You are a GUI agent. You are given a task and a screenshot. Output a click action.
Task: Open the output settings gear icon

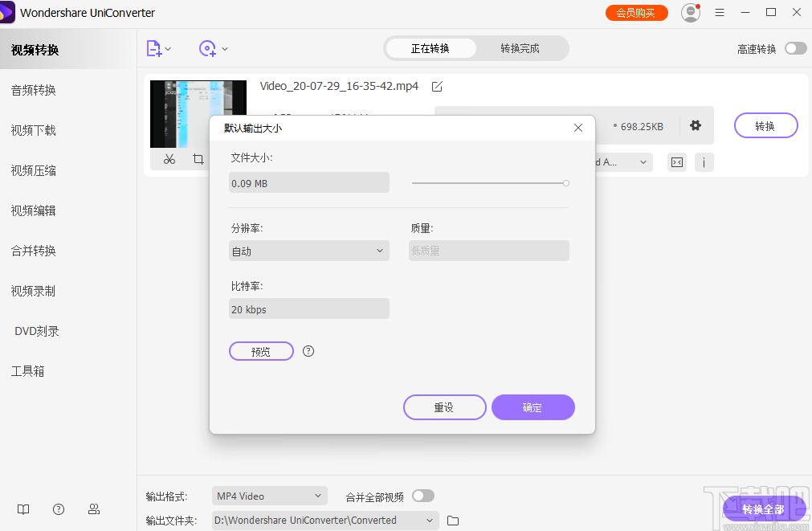point(694,125)
